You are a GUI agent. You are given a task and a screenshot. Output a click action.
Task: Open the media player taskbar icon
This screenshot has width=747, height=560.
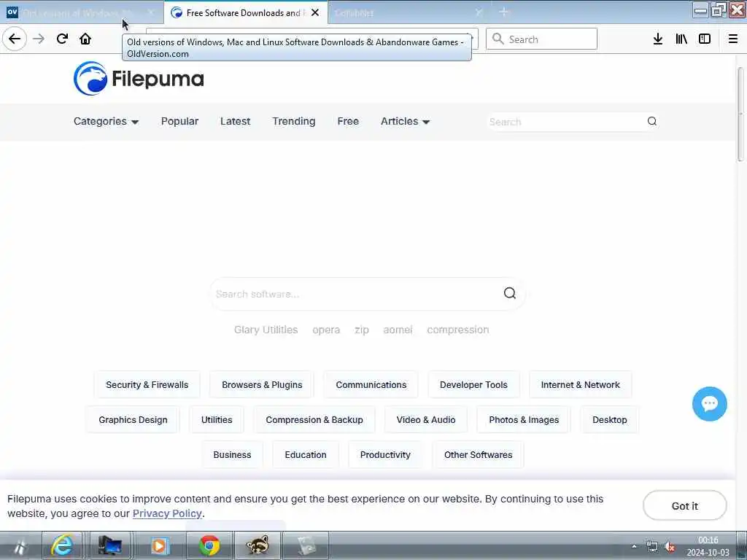[160, 545]
